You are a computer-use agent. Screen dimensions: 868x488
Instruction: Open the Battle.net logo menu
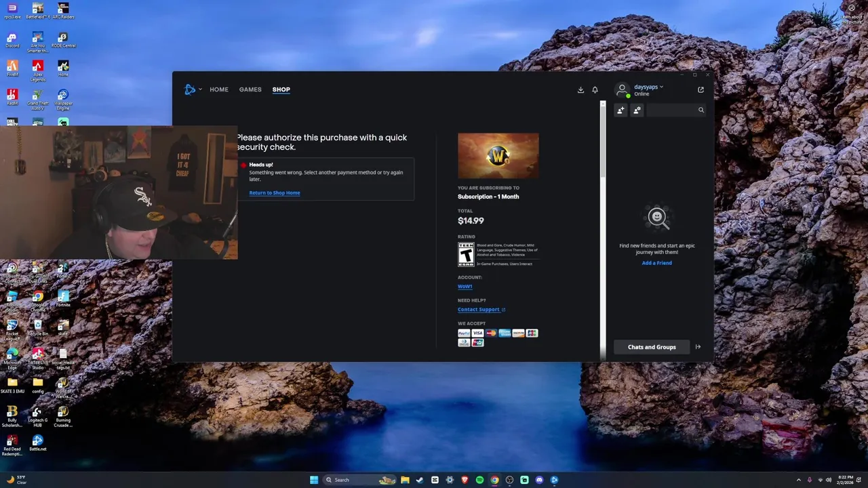click(192, 89)
